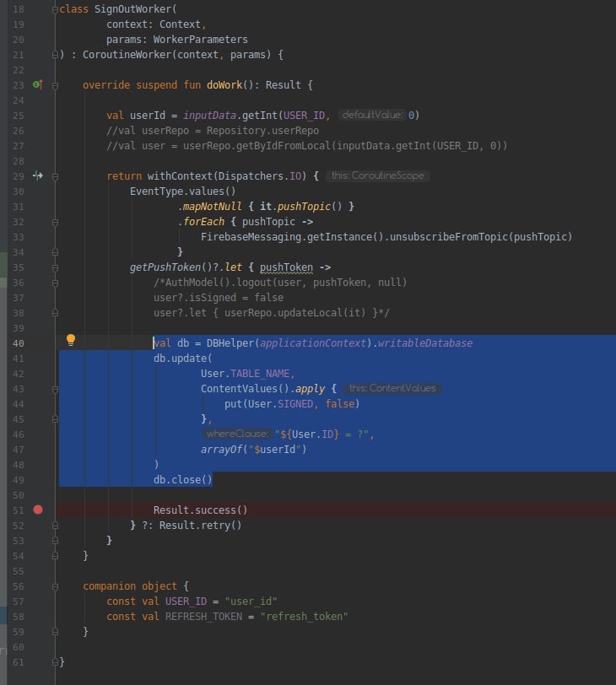Click the 'REFRESH_TOKEN' constant name
The image size is (616, 685).
[x=203, y=617]
